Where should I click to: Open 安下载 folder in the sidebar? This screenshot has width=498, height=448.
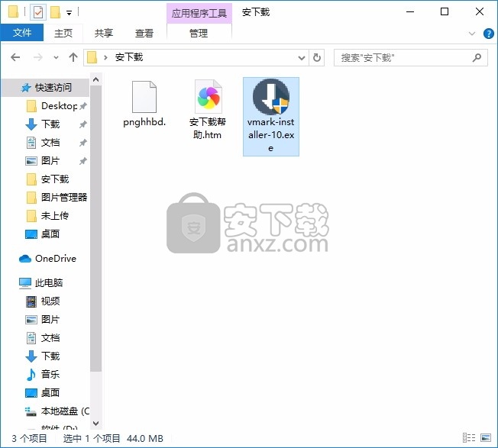click(x=47, y=179)
